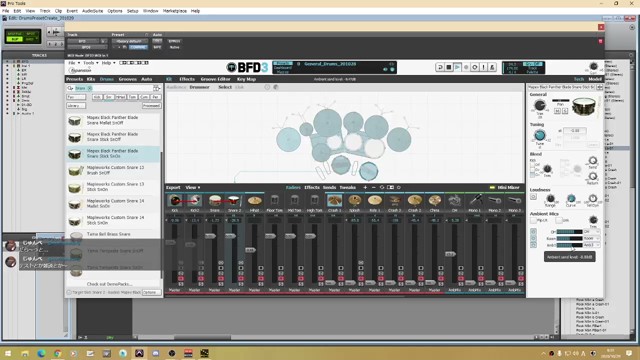Open the BFD3 Tools menu dropdown
Viewport: 640px width, 360px height.
(x=90, y=63)
